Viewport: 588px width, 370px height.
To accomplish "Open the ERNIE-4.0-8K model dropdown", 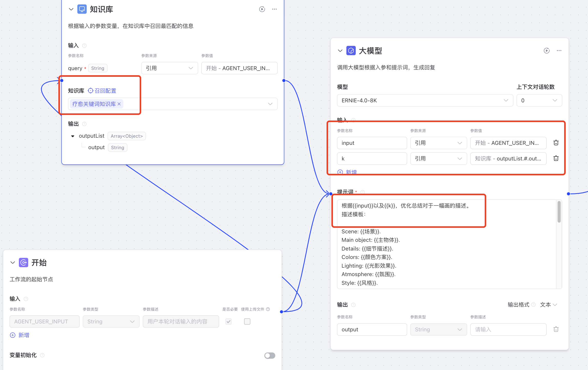I will [425, 100].
